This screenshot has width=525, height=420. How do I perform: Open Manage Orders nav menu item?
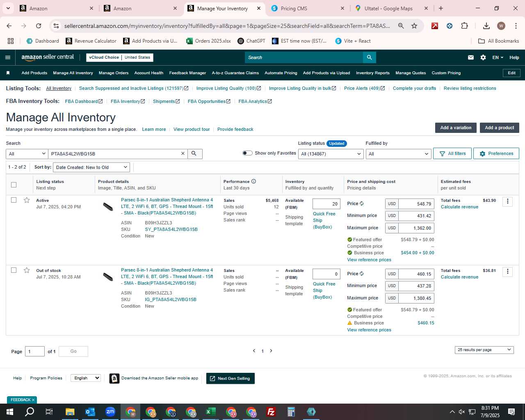pyautogui.click(x=114, y=73)
